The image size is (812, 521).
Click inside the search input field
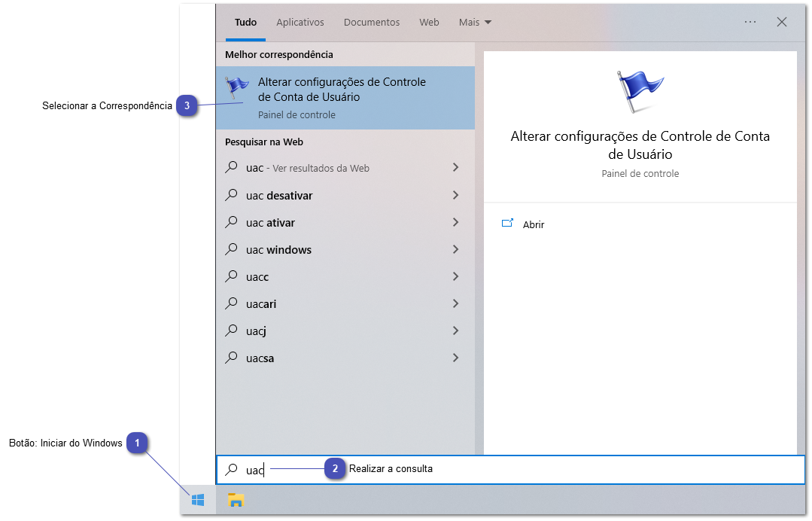(301, 469)
